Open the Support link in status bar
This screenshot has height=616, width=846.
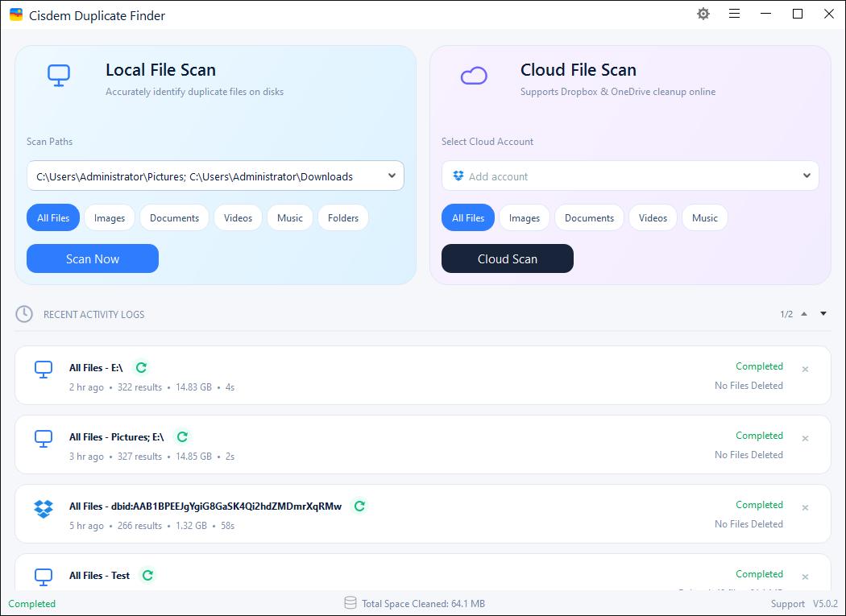(788, 604)
